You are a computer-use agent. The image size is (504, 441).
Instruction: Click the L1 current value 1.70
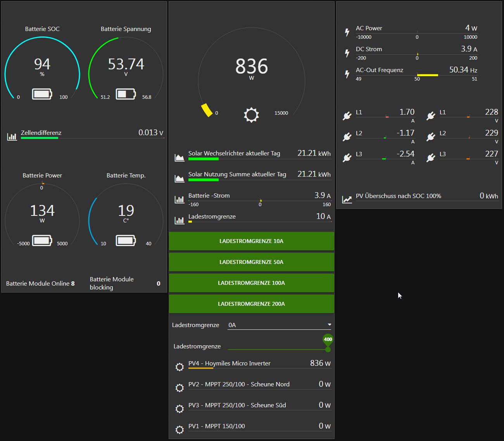[x=407, y=112]
